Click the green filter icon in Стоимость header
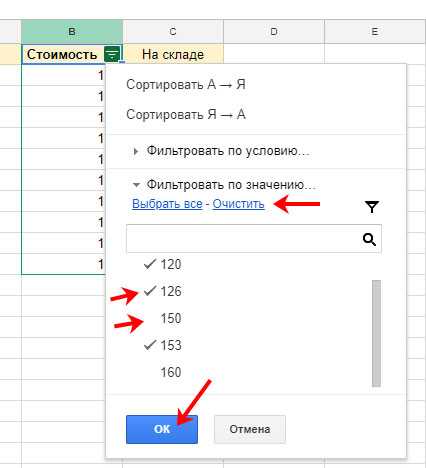The height and width of the screenshot is (468, 426). tap(112, 54)
